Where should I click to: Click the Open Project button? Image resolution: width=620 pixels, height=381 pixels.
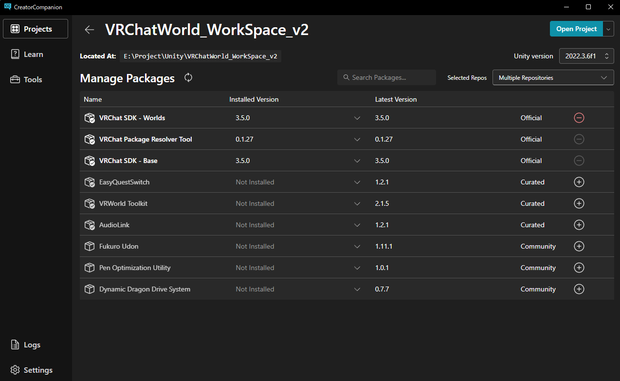576,29
